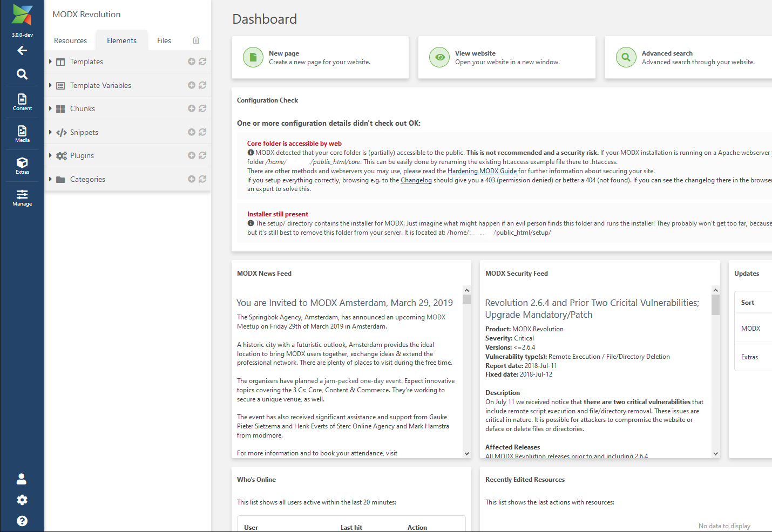Viewport: 772px width, 532px height.
Task: Click the News Feed scrollbar down arrow
Action: (x=467, y=454)
